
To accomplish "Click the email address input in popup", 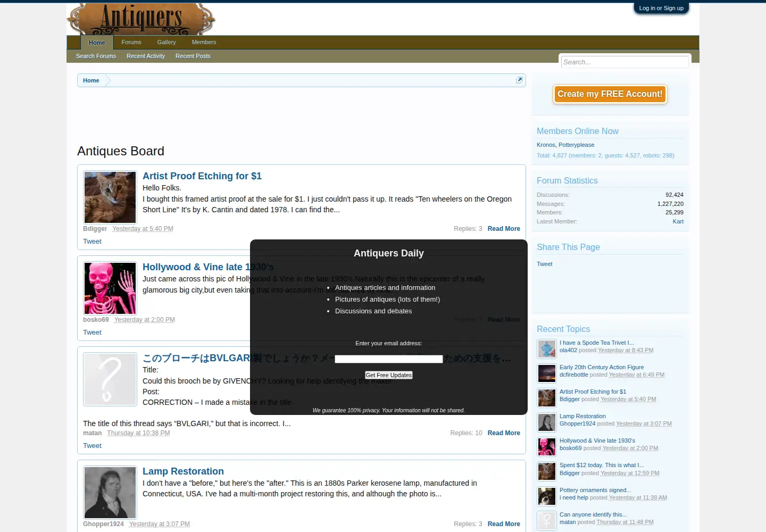I will click(389, 359).
